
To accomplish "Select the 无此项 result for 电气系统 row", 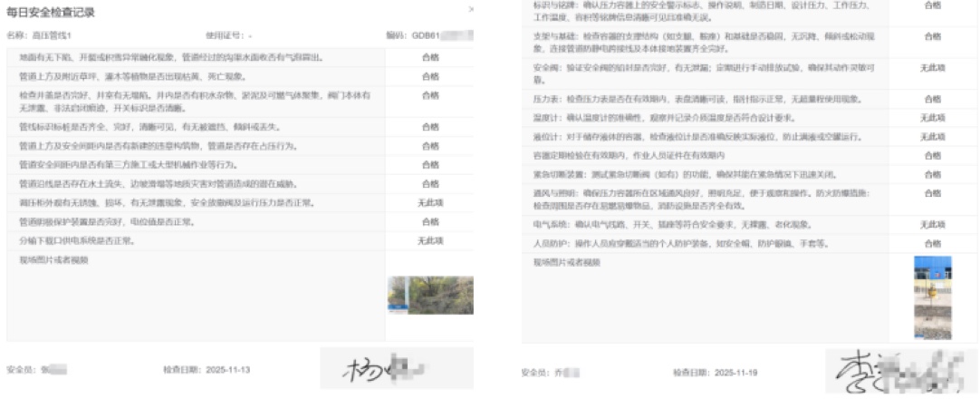I will 932,224.
